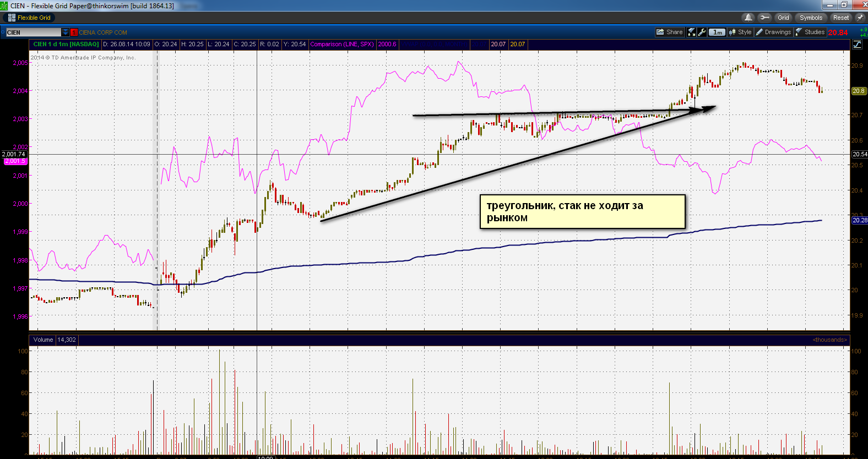The image size is (868, 459).
Task: Click the red number 1 link icon
Action: pyautogui.click(x=74, y=32)
